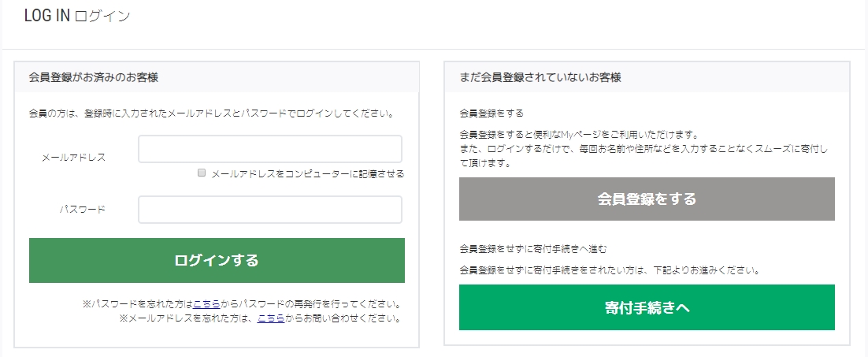Select the まだ会員登録されていないお客様 panel header
Viewport: 868px width, 357px height.
click(x=540, y=77)
